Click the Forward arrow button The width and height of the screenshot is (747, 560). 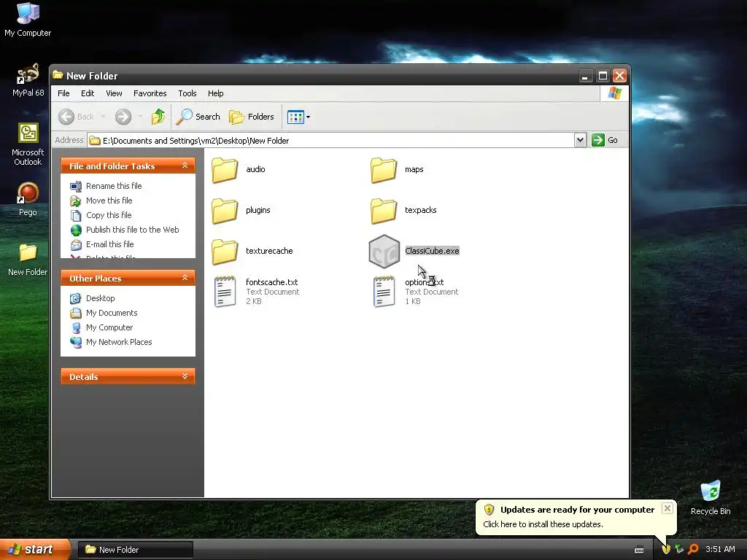pyautogui.click(x=123, y=117)
